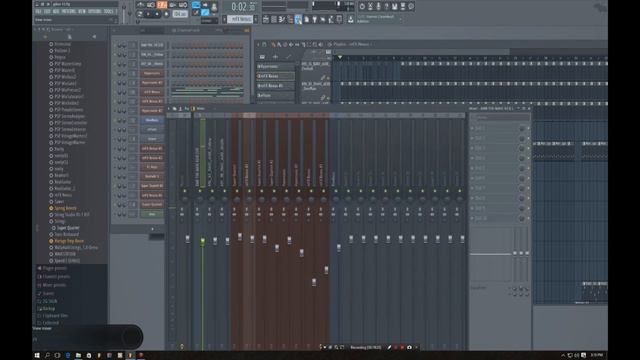Toggle pattern/song mode switch
This screenshot has width=640, height=360.
140,14
